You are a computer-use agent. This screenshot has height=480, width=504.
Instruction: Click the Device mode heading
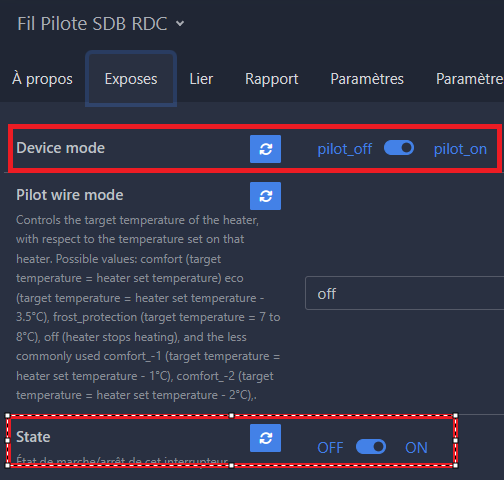61,148
